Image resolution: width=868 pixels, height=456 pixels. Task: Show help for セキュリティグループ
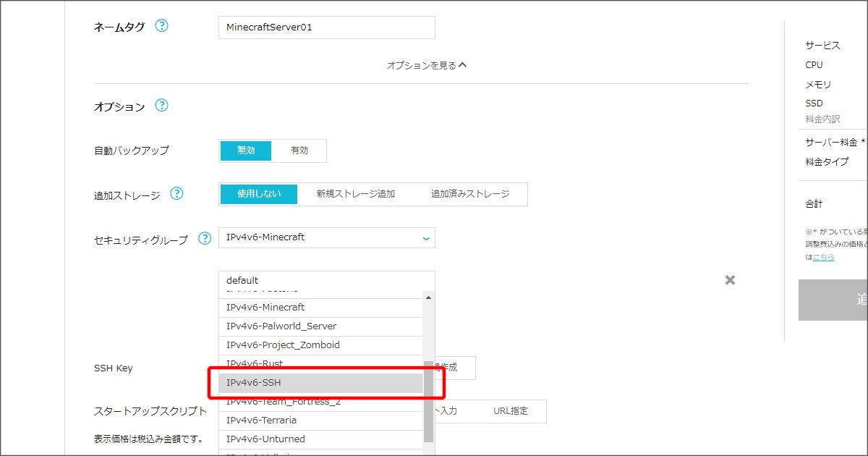pos(205,238)
